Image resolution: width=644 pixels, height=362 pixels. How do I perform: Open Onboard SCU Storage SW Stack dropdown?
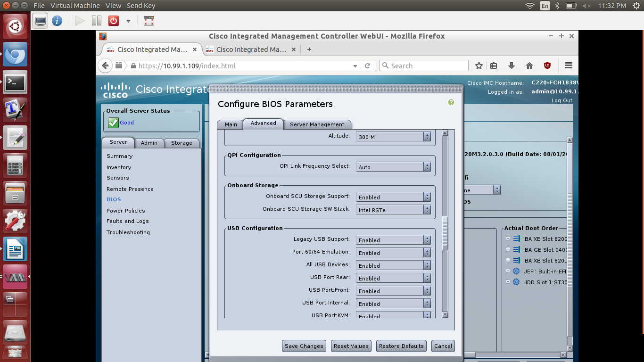click(x=394, y=210)
